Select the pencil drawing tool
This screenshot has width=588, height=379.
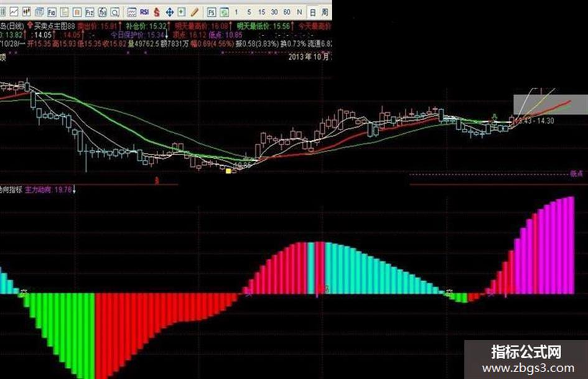coord(194,12)
